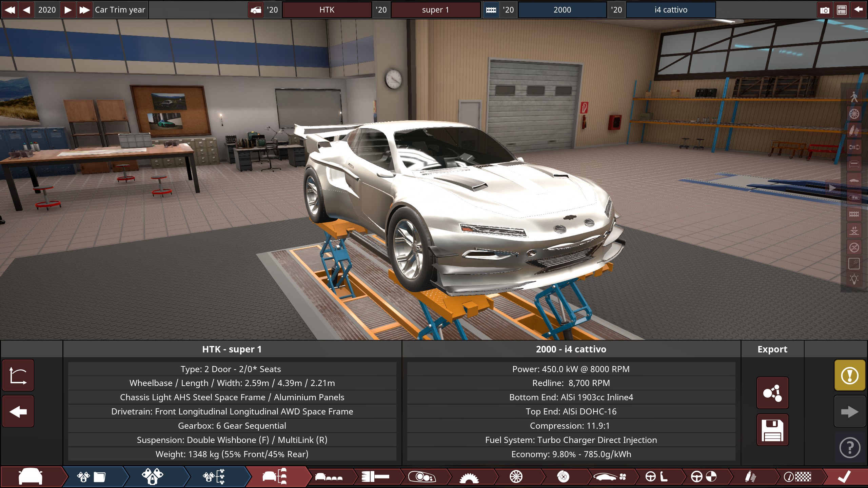The height and width of the screenshot is (488, 868).
Task: Open the engine variants tree tab
Action: pos(214,477)
